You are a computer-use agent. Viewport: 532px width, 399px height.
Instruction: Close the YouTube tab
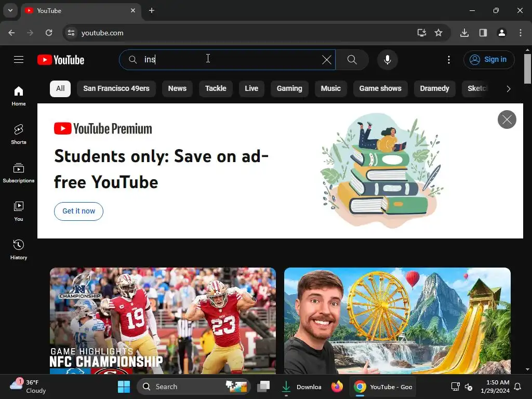133,10
